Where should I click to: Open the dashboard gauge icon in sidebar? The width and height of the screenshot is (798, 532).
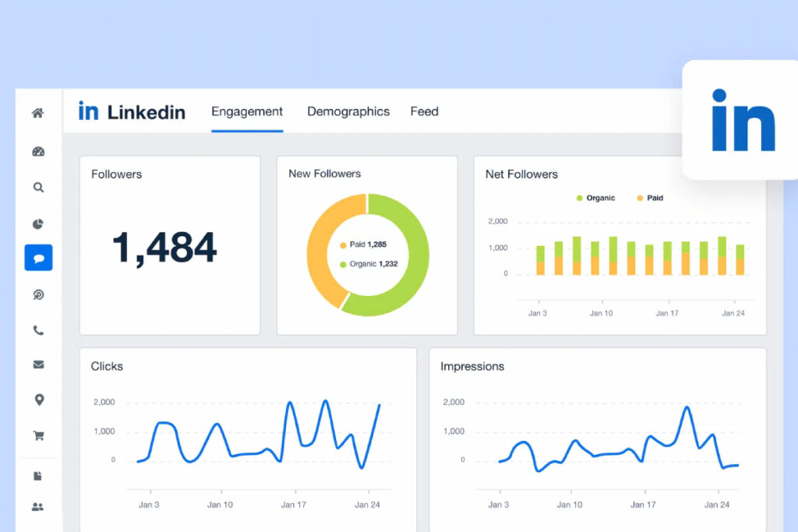tap(38, 151)
